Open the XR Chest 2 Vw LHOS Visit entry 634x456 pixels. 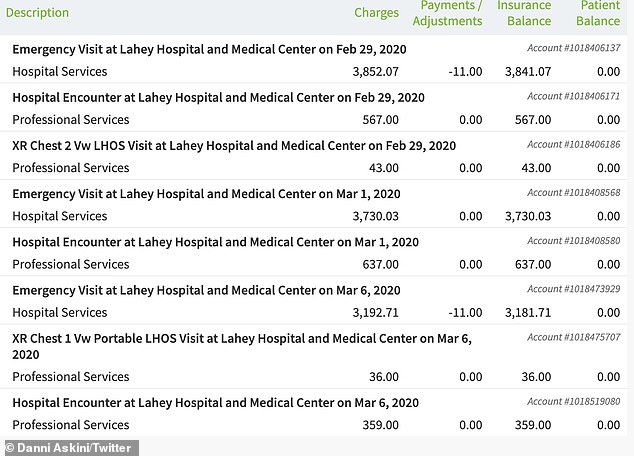pyautogui.click(x=234, y=145)
